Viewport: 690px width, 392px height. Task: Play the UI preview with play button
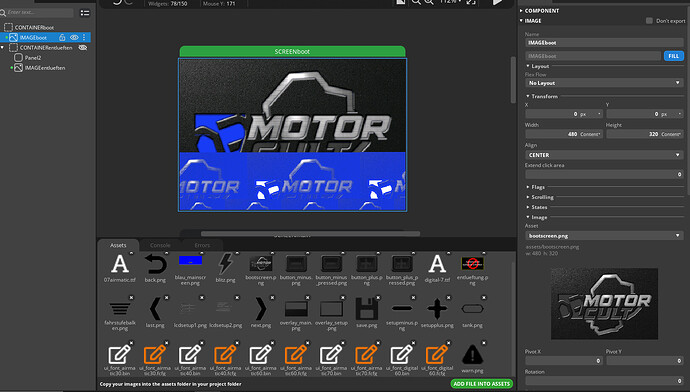tap(497, 2)
